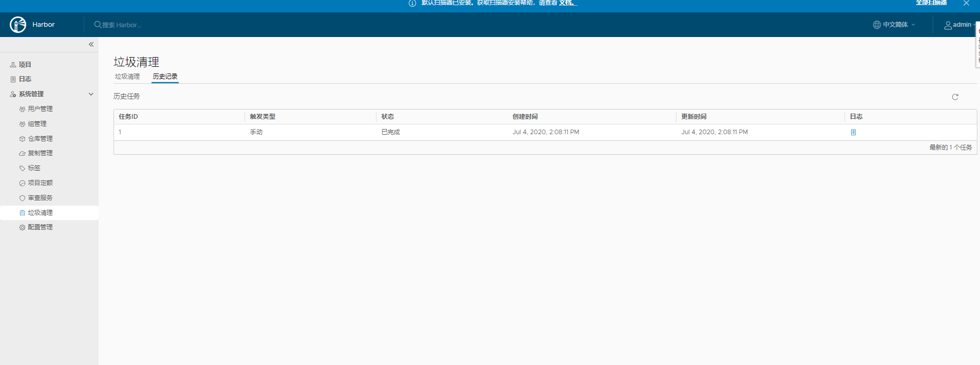
Task: Collapse the 系统管理 section chevron
Action: (91, 94)
